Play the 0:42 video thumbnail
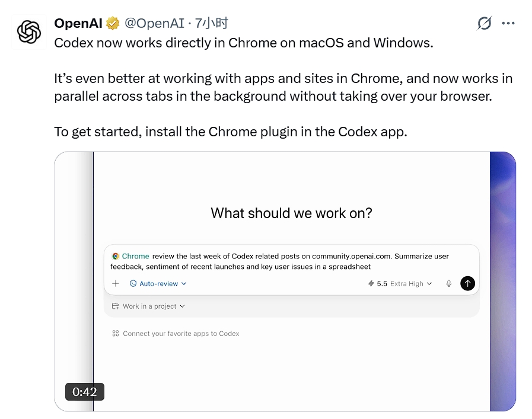532x419 pixels. [285, 282]
